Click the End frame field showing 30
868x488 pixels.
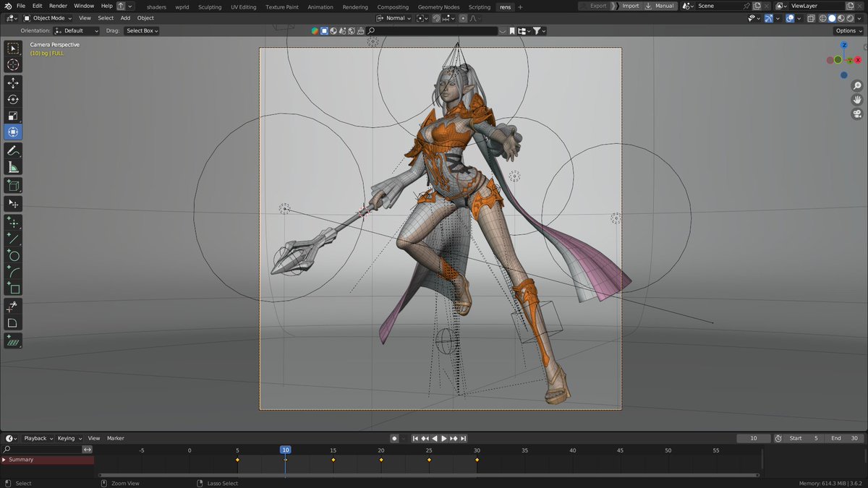[x=846, y=438]
